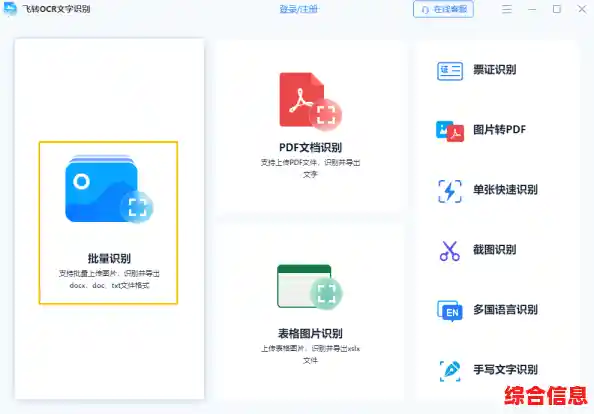
Task: Click the lightning quick recognition icon
Action: pyautogui.click(x=450, y=191)
